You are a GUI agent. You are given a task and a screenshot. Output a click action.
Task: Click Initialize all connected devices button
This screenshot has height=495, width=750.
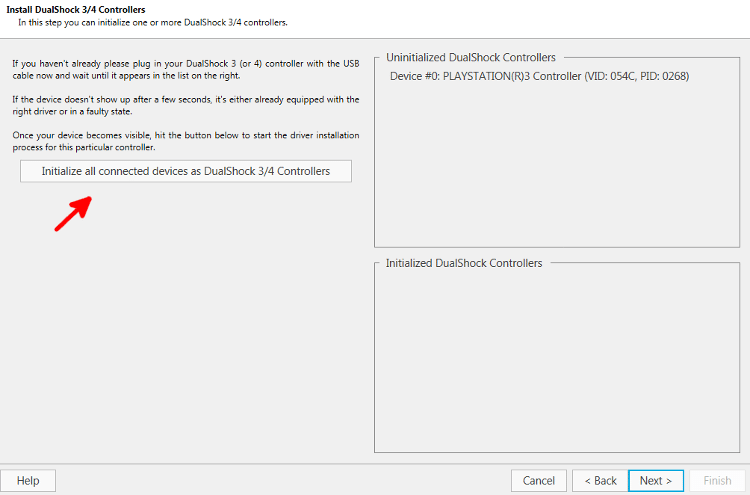(186, 171)
